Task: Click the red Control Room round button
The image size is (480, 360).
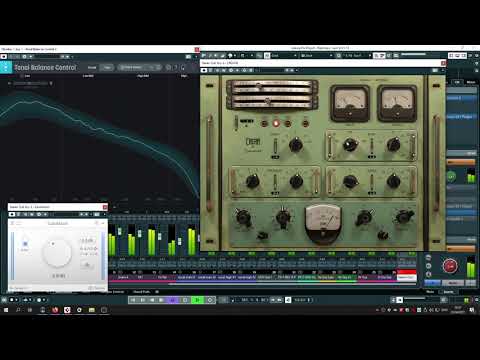Action: point(450,266)
